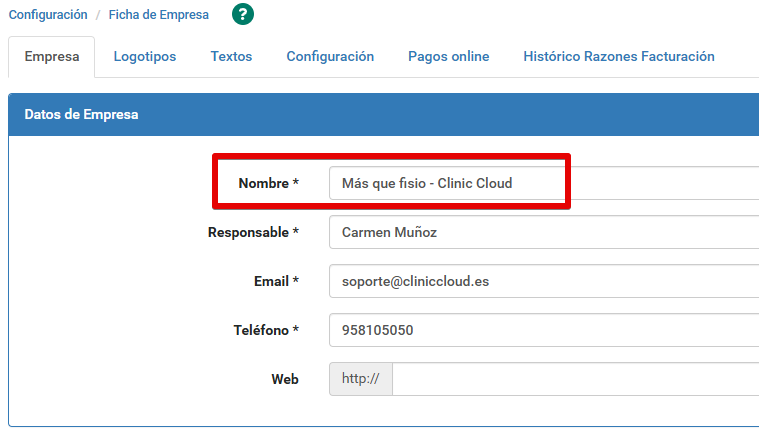Click the Ficha de Empresa breadcrumb
The image size is (759, 438).
pos(159,15)
